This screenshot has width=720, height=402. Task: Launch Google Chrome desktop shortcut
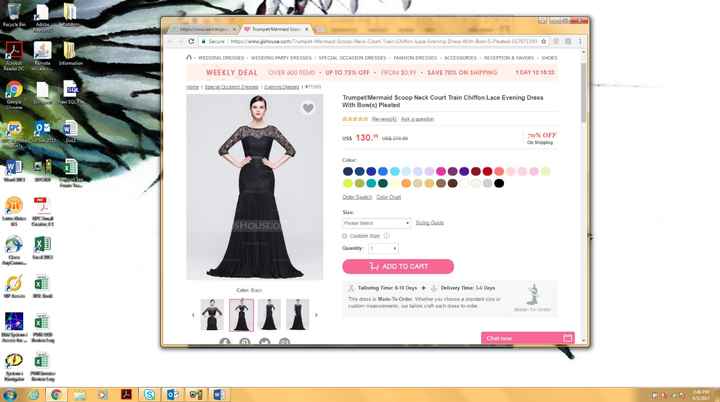[14, 95]
